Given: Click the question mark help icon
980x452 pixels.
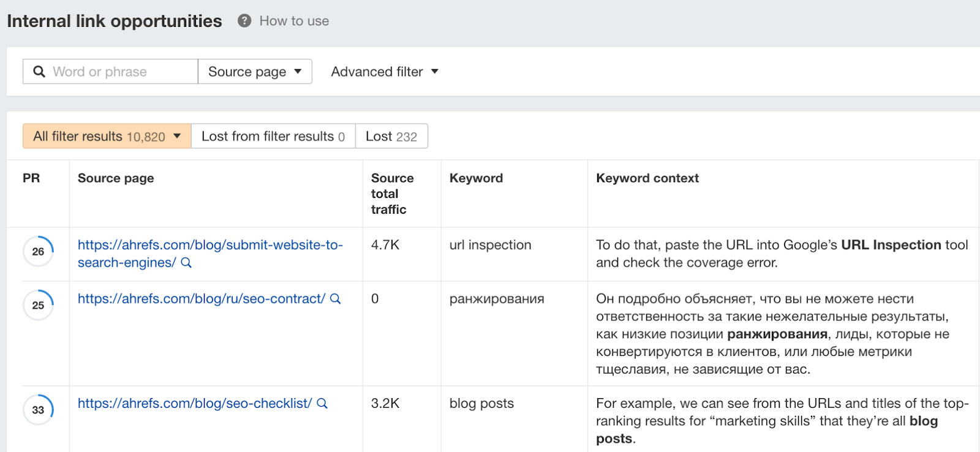Looking at the screenshot, I should click(244, 21).
